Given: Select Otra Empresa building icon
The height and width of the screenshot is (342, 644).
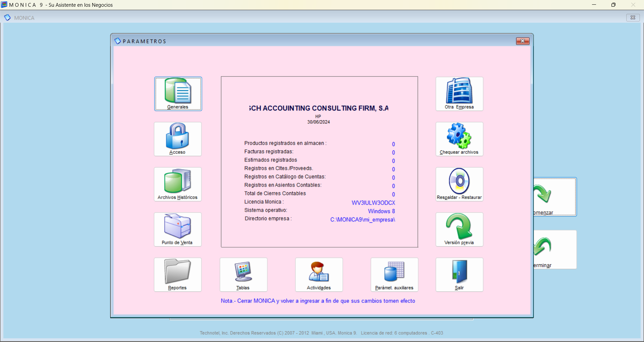Looking at the screenshot, I should (x=460, y=94).
